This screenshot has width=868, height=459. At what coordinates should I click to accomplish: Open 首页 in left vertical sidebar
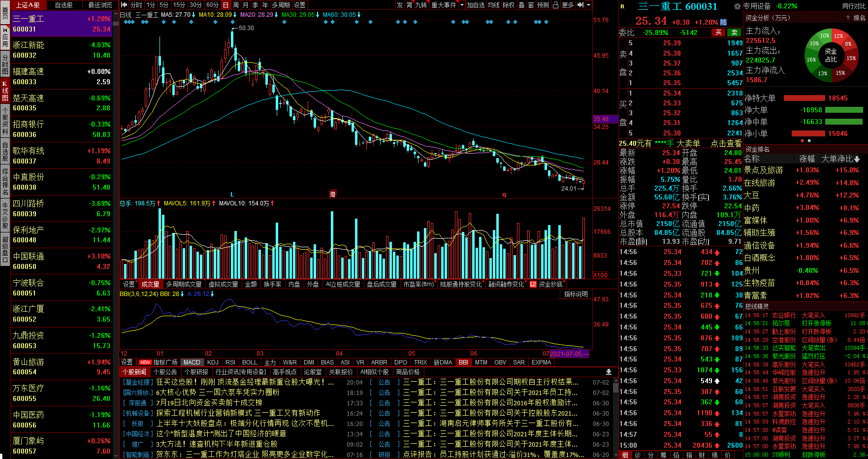click(5, 12)
